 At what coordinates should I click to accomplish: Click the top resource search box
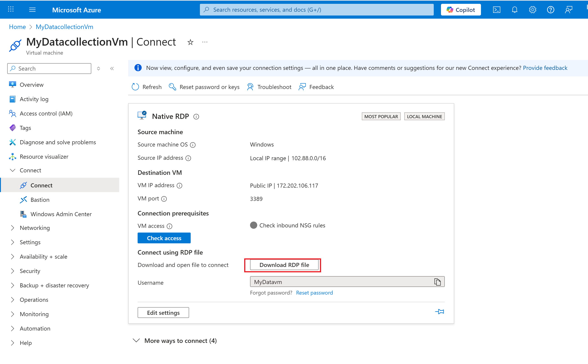coord(317,10)
